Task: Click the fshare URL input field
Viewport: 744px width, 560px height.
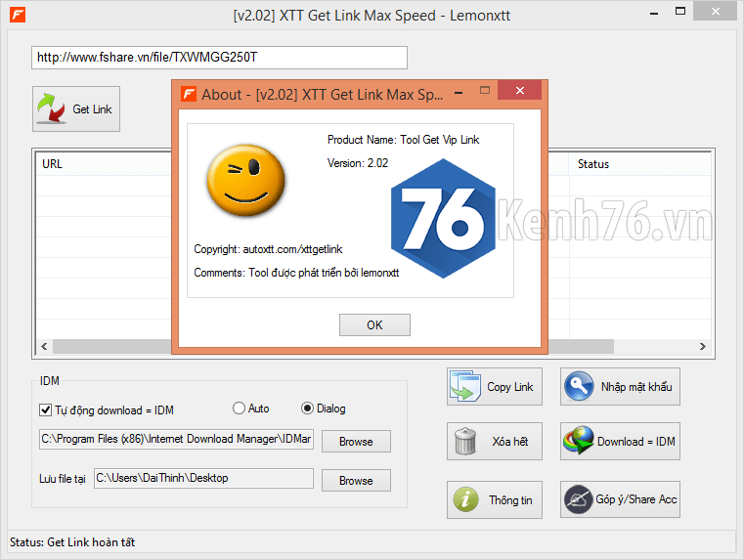Action: click(x=219, y=58)
